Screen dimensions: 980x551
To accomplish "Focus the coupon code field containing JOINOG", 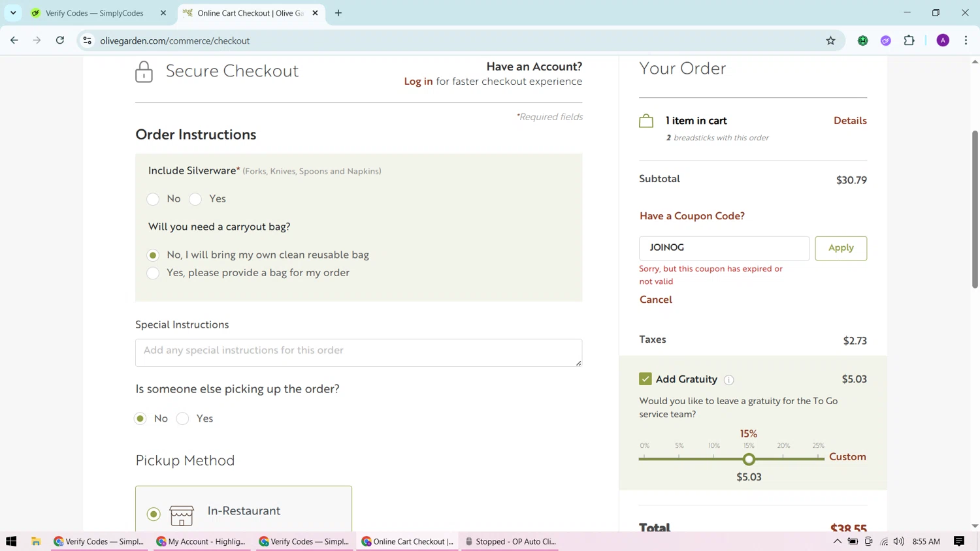I will pos(724,248).
